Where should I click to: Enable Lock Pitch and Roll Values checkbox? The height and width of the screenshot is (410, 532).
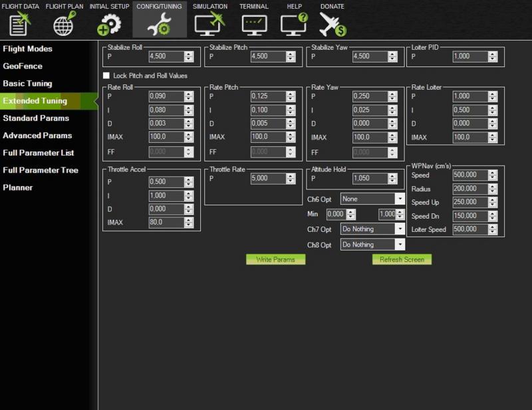click(x=106, y=76)
